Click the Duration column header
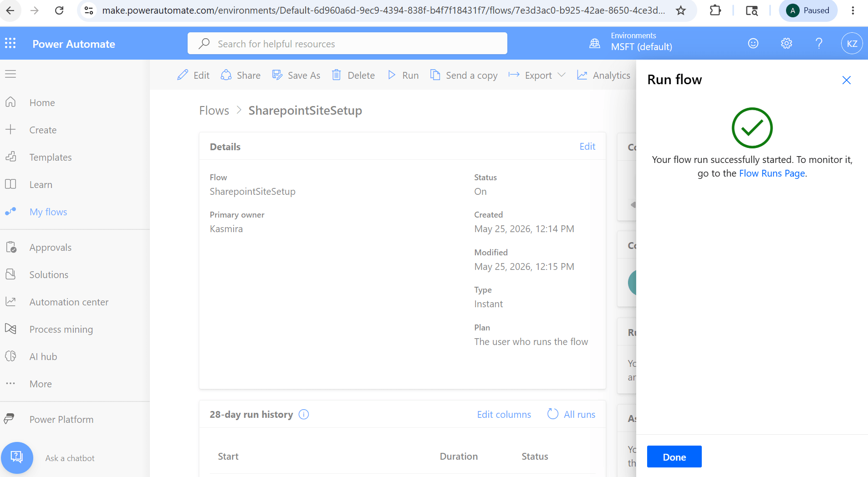Screen dimensions: 868x477 pyautogui.click(x=459, y=457)
